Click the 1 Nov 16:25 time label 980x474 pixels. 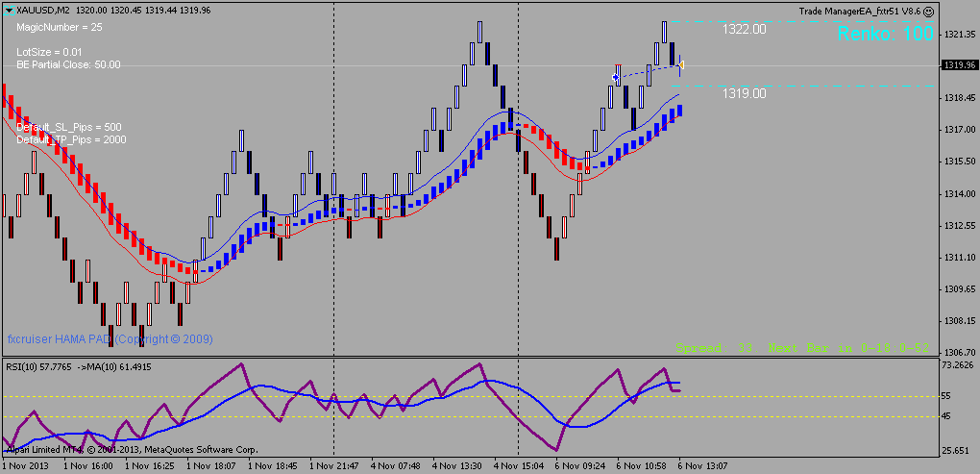coord(151,466)
